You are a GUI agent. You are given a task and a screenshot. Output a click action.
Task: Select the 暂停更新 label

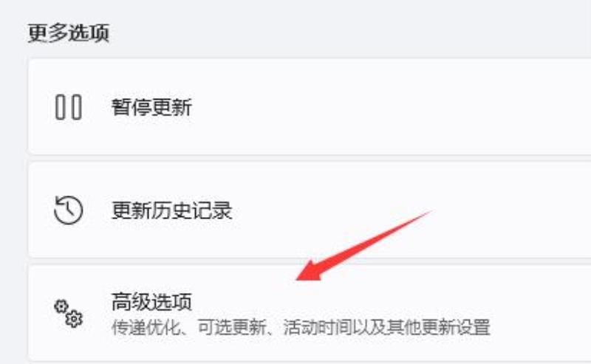(x=151, y=107)
